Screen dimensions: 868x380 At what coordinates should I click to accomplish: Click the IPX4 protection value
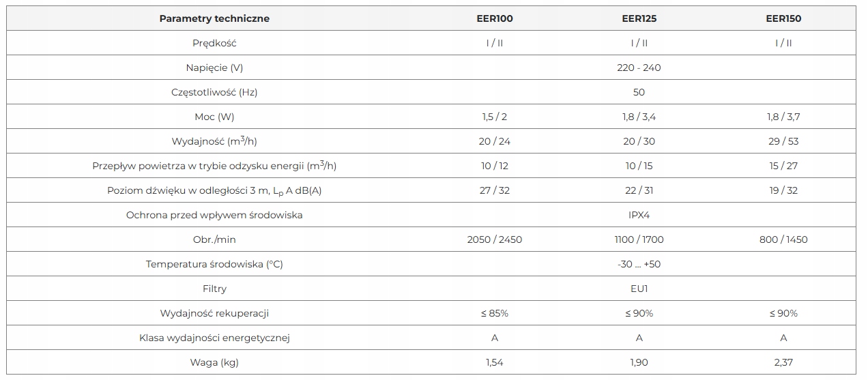tap(639, 215)
